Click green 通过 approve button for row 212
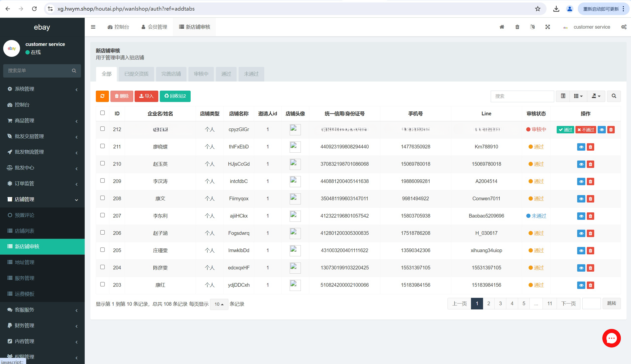 (565, 130)
